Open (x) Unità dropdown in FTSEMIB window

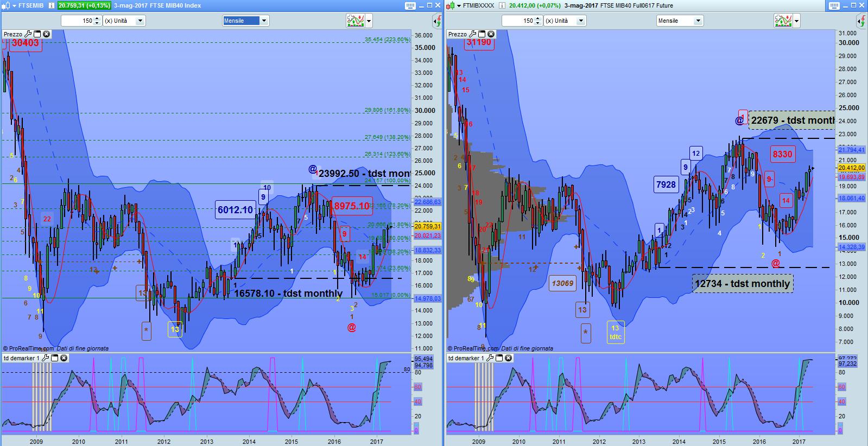124,21
